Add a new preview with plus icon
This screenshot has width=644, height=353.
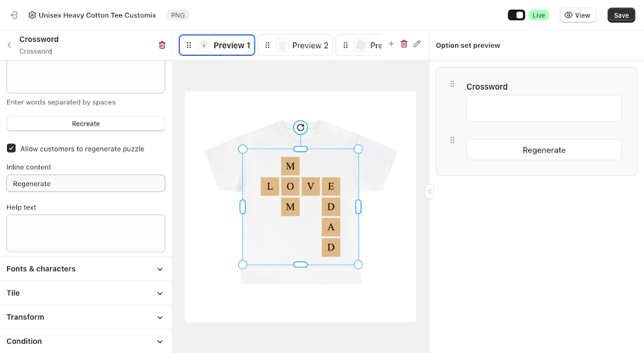[x=391, y=44]
